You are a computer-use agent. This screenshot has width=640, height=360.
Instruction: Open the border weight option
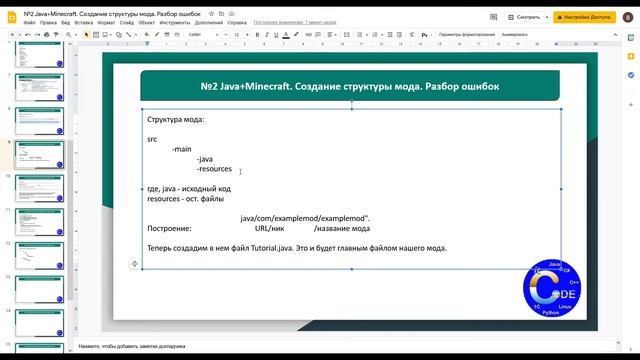click(167, 35)
